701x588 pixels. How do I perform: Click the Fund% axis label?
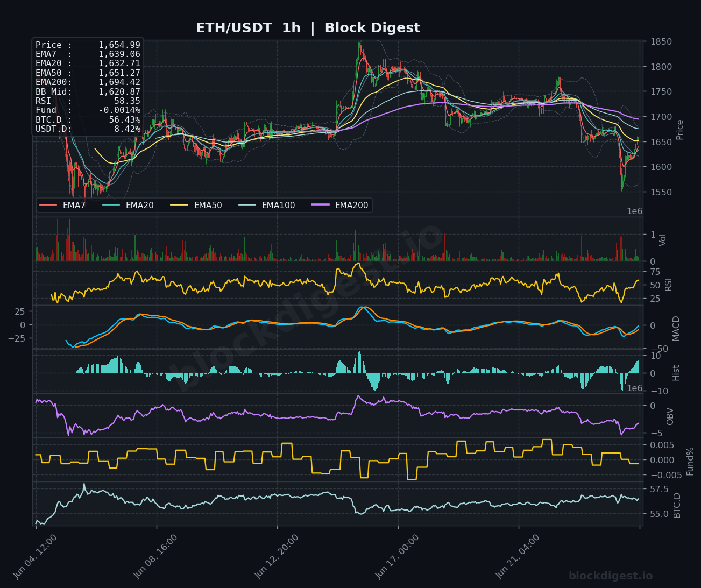690,461
